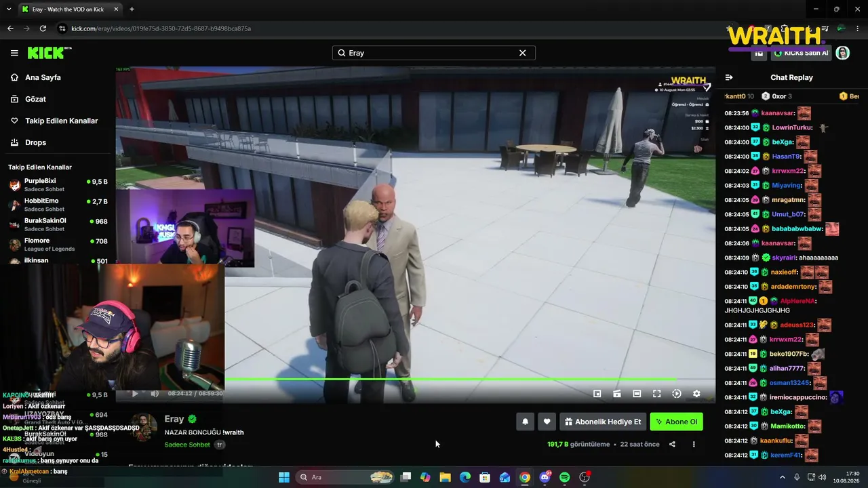Screen dimensions: 868x488
Task: Open taskbar microphone indicator
Action: [797, 477]
